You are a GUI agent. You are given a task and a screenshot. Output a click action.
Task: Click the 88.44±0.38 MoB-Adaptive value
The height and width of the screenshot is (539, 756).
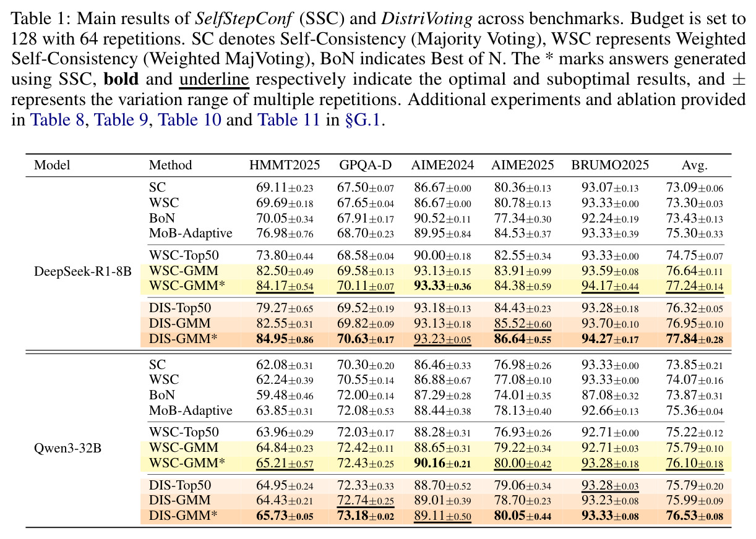[x=442, y=410]
